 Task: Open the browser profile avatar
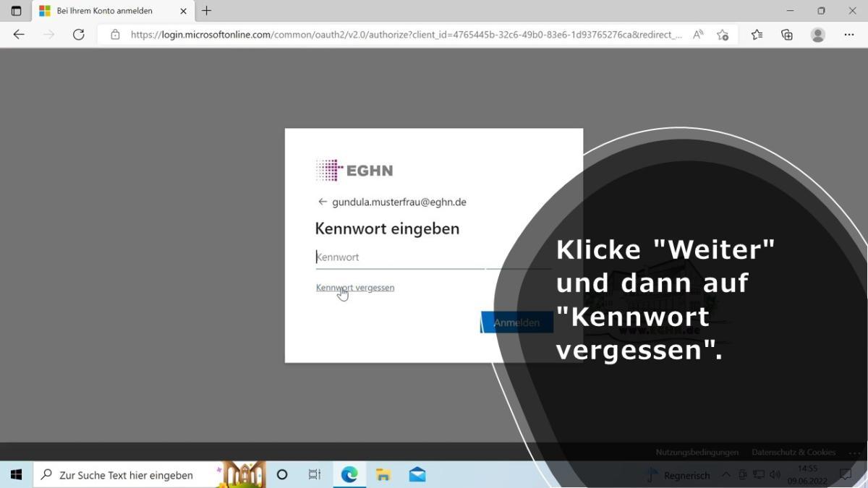coord(818,35)
